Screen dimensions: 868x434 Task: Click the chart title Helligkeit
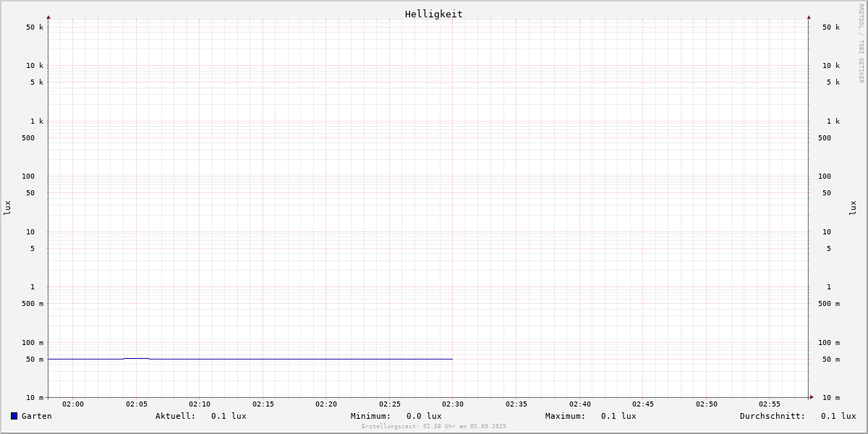coord(434,14)
